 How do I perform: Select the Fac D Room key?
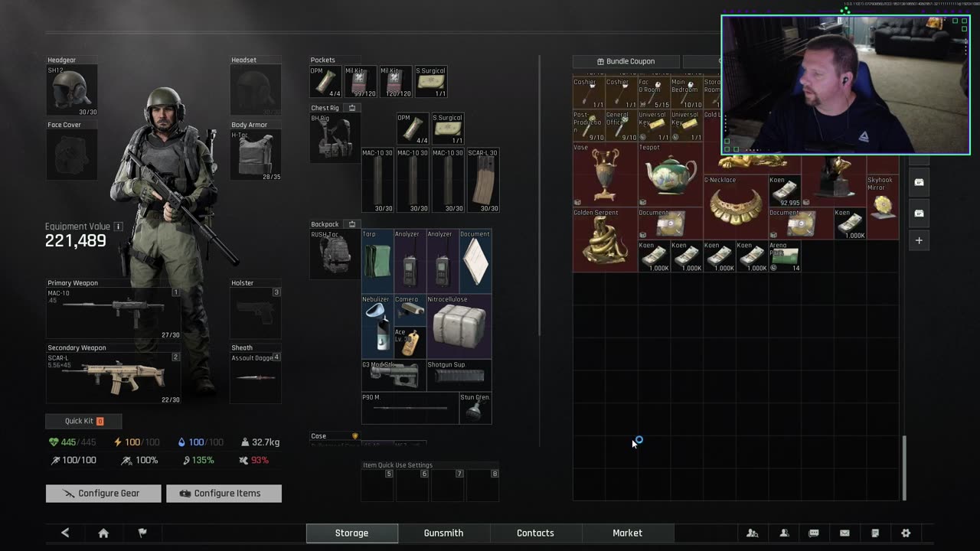pyautogui.click(x=654, y=93)
